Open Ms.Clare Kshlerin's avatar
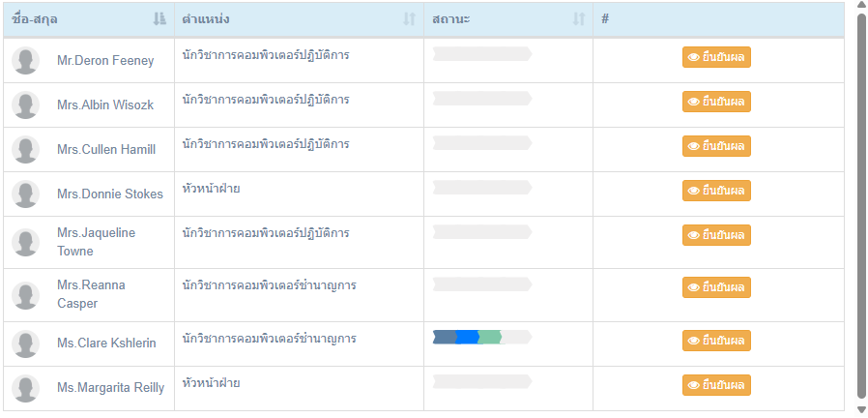Viewport: 868px width, 418px height. point(25,343)
